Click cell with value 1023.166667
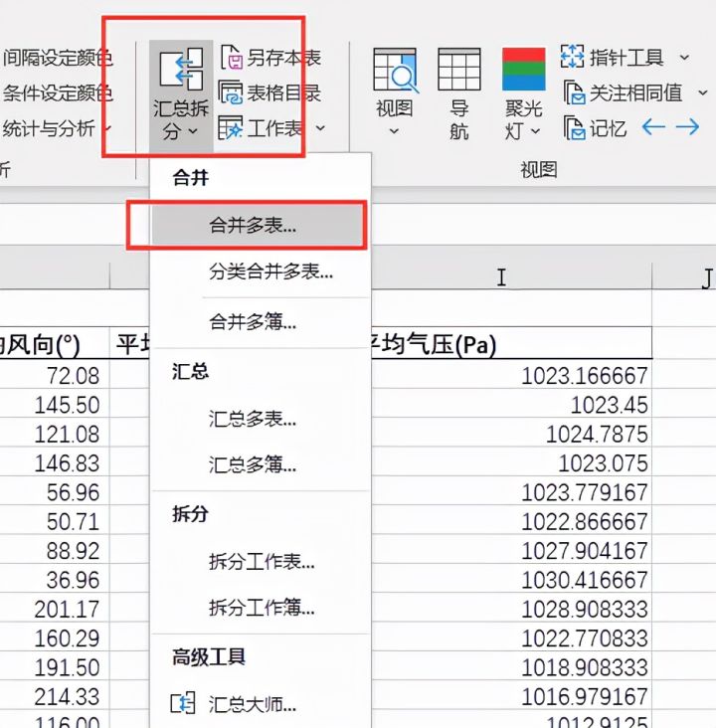This screenshot has height=728, width=716. (511, 375)
